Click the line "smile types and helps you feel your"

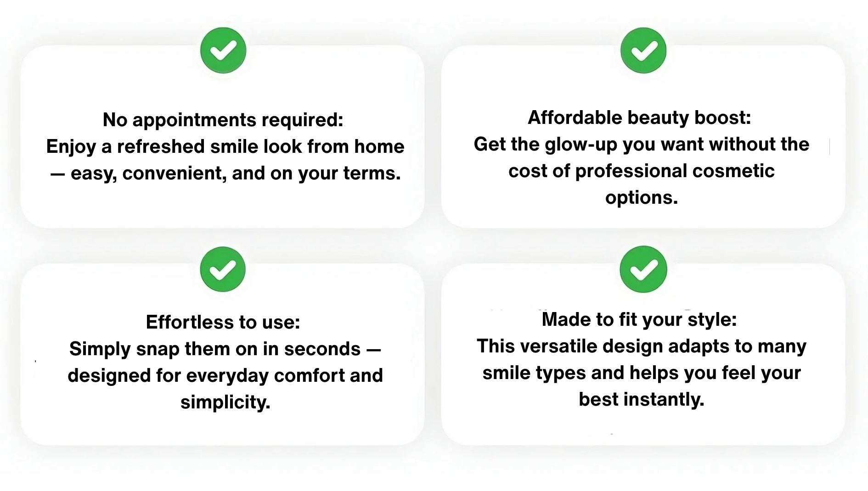(x=641, y=373)
